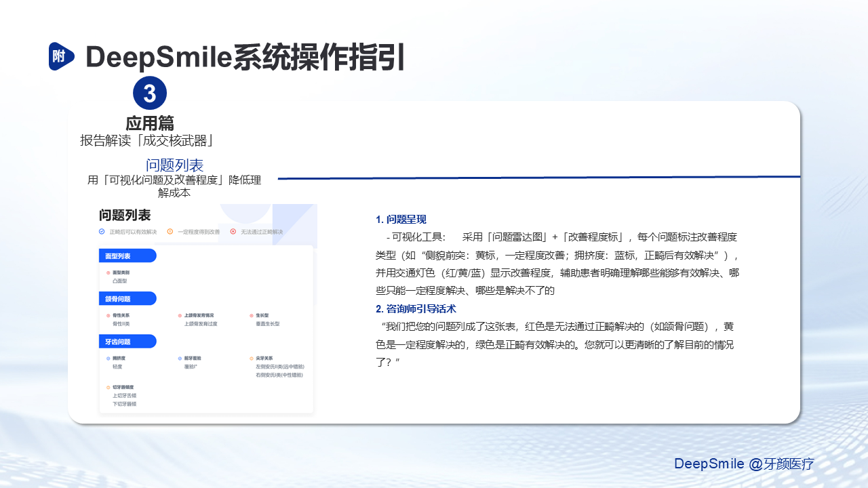Click the red marker beside 生长型

coord(251,316)
